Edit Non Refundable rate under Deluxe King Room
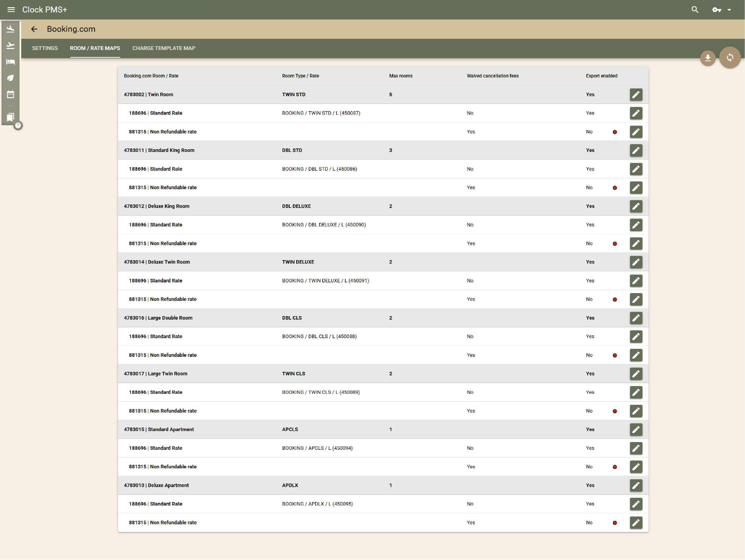 tap(636, 243)
